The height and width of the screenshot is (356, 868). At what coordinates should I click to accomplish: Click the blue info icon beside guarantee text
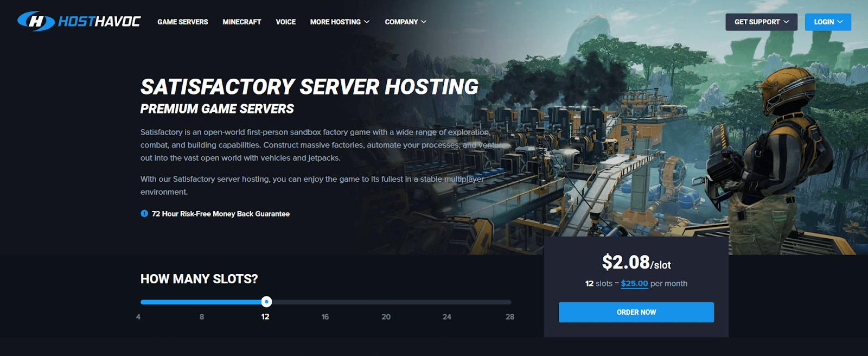click(x=144, y=214)
